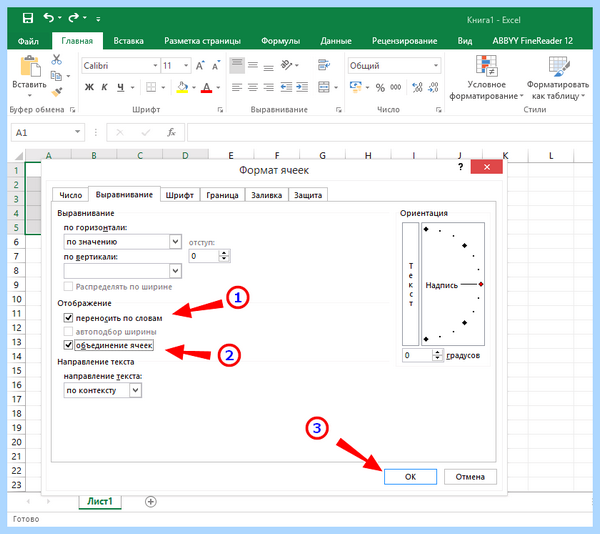Click the Align Text Left icon
600x534 pixels.
pyautogui.click(x=237, y=88)
